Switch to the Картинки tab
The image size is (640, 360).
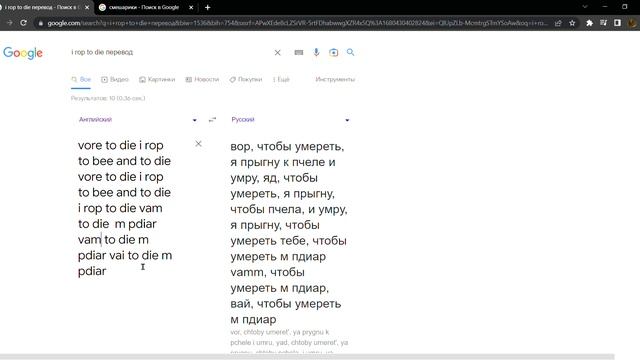(157, 80)
